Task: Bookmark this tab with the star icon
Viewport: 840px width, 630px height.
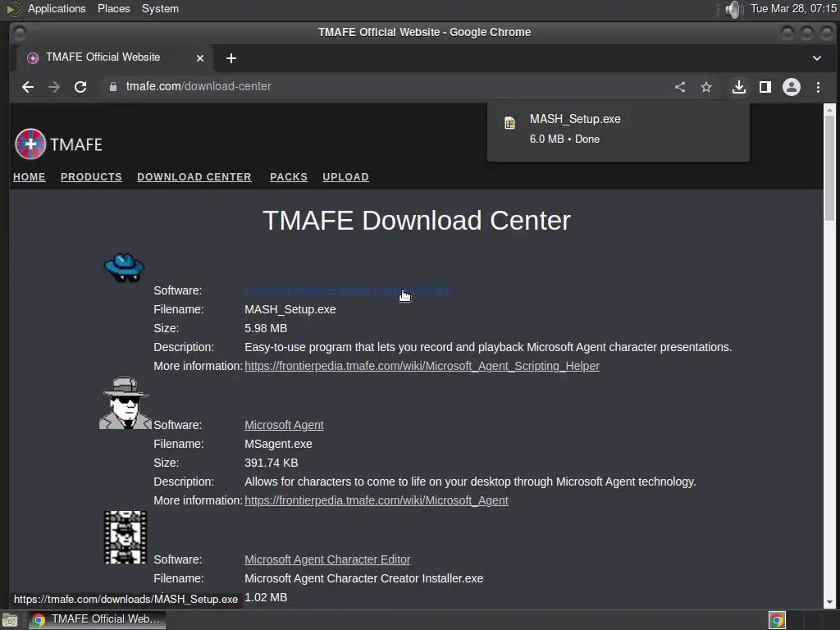Action: pyautogui.click(x=706, y=87)
